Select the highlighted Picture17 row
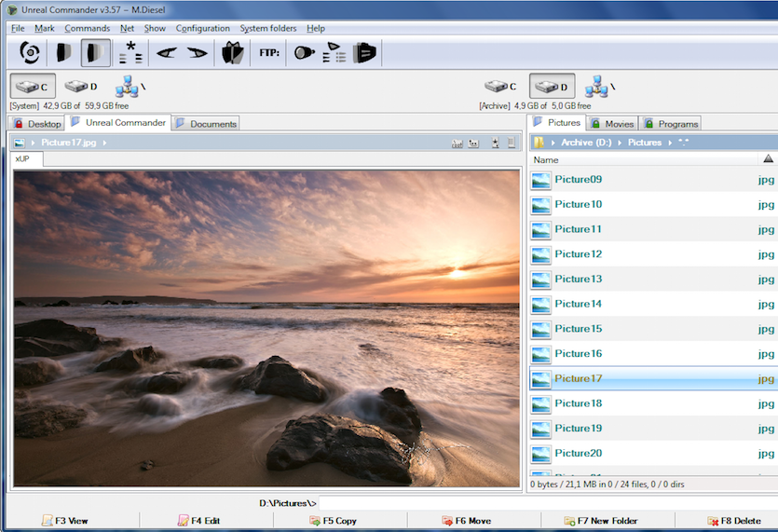Screen dimensions: 778x532 654,378
